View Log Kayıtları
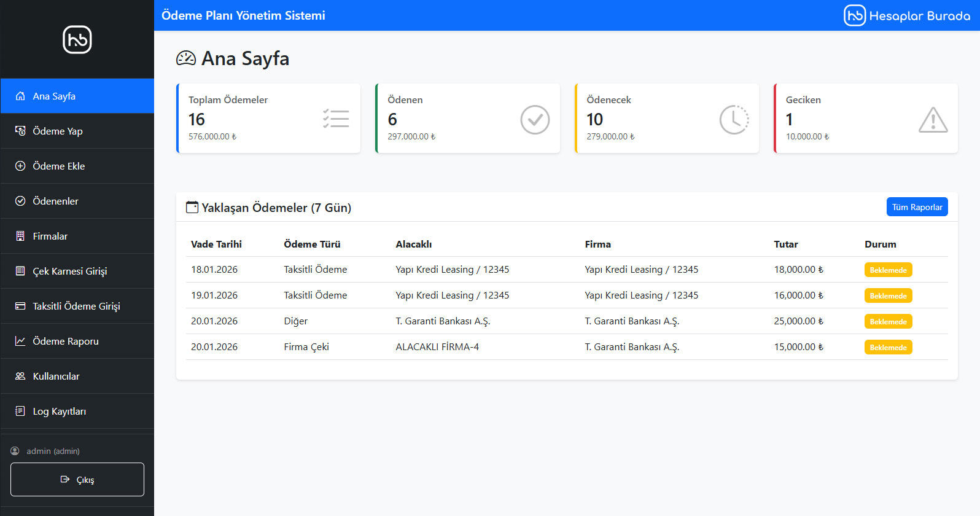Viewport: 980px width, 516px height. pos(59,411)
